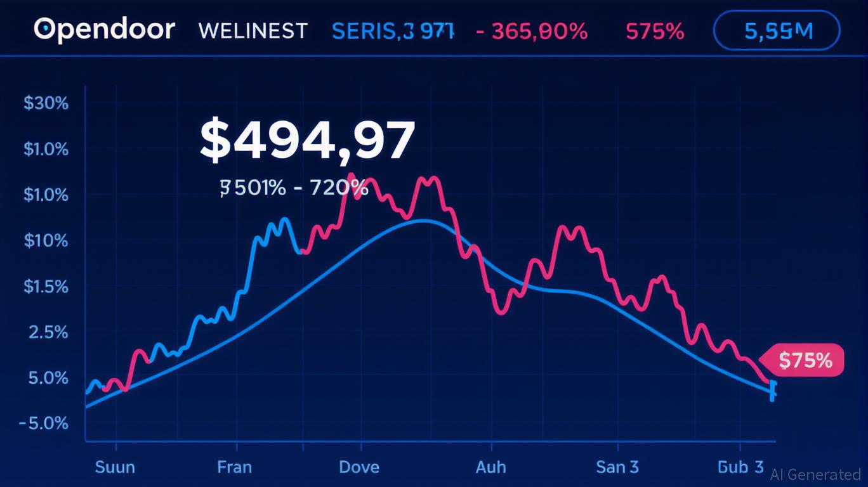The width and height of the screenshot is (868, 487).
Task: Click the 2.5% y-axis label
Action: (x=48, y=332)
